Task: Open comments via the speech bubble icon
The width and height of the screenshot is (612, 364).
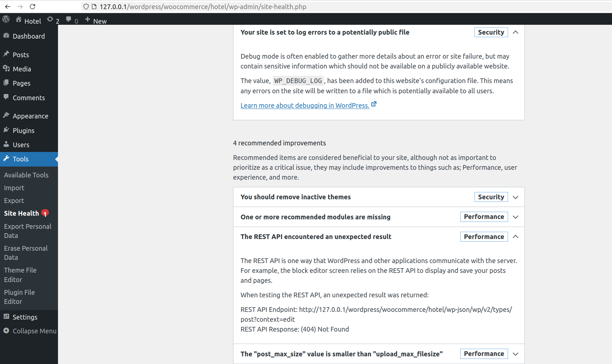Action: pos(69,19)
